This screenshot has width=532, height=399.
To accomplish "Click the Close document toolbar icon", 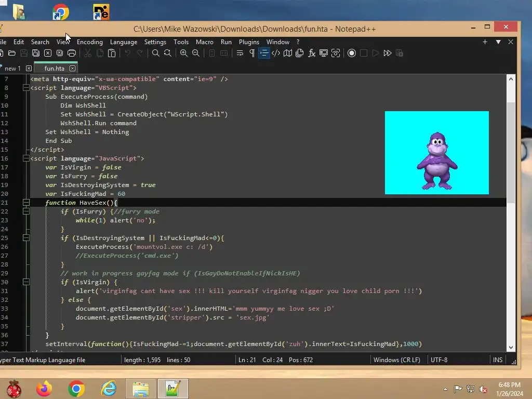I will tap(48, 54).
